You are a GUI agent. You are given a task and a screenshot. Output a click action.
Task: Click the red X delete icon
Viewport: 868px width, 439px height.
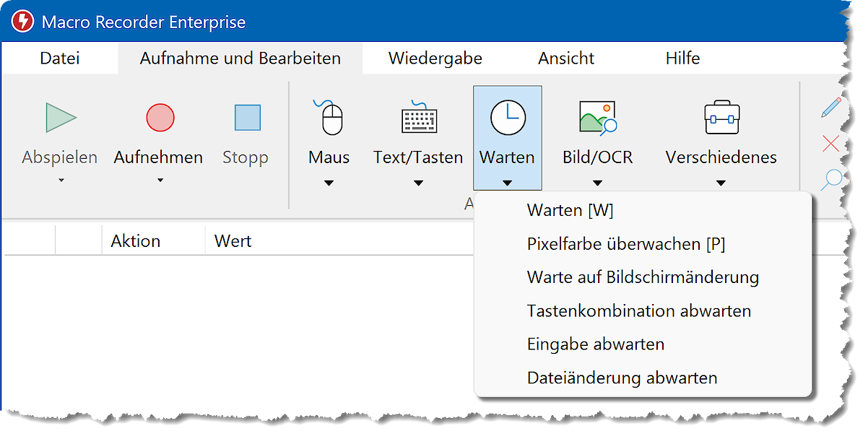(x=832, y=144)
